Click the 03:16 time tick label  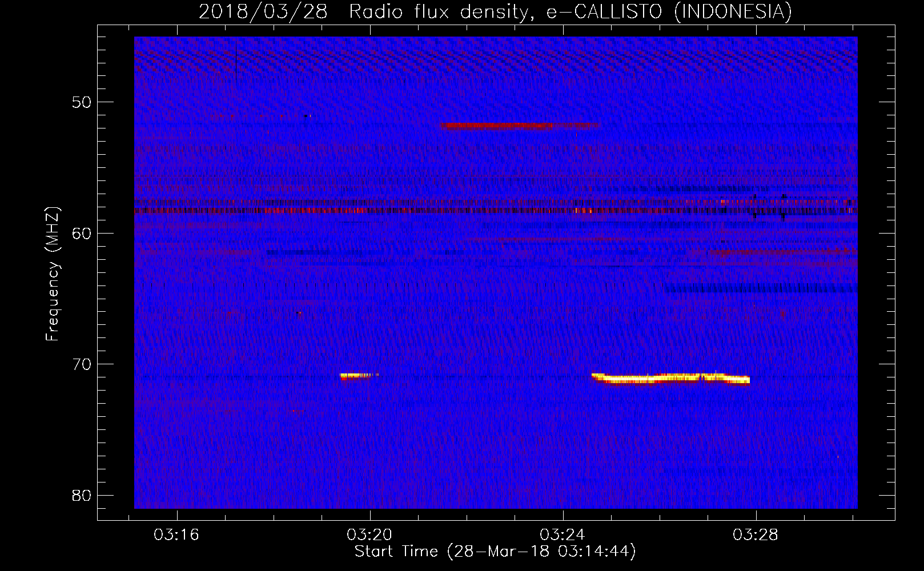pos(176,535)
